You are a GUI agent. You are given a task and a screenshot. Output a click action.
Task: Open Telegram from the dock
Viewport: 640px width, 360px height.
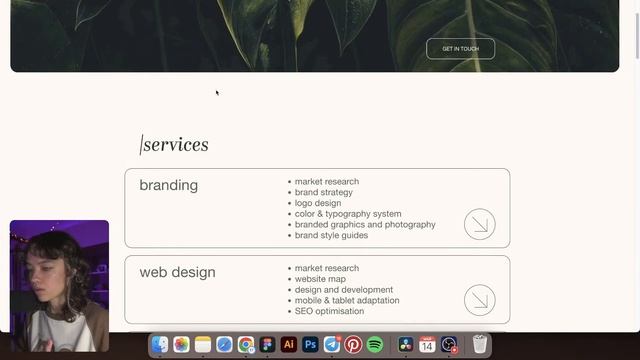click(332, 344)
